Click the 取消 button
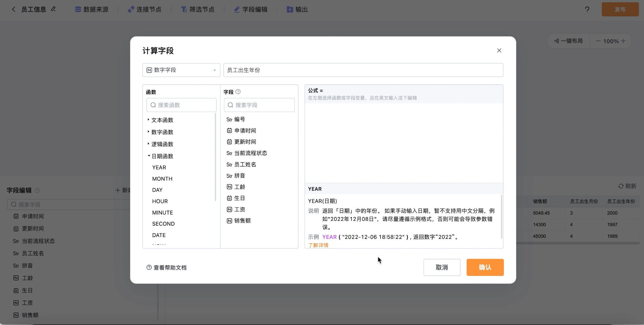The width and height of the screenshot is (644, 325). (442, 267)
